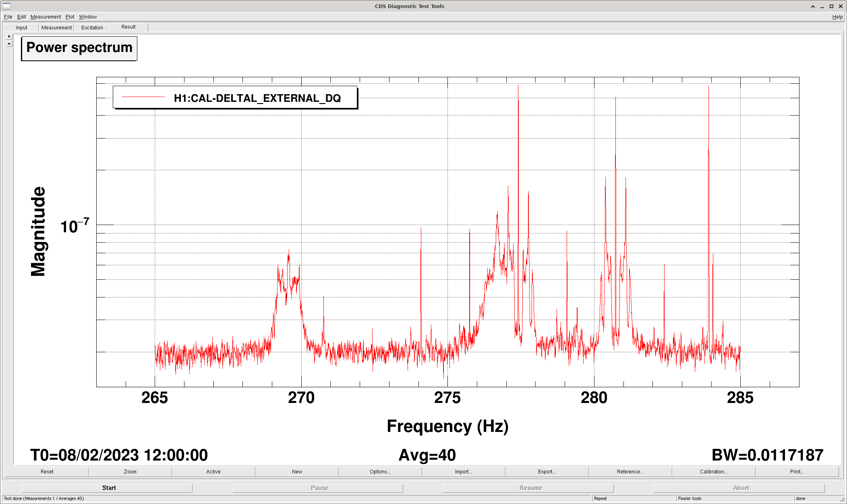The width and height of the screenshot is (847, 504).
Task: Select the Measurement tab
Action: tap(56, 28)
